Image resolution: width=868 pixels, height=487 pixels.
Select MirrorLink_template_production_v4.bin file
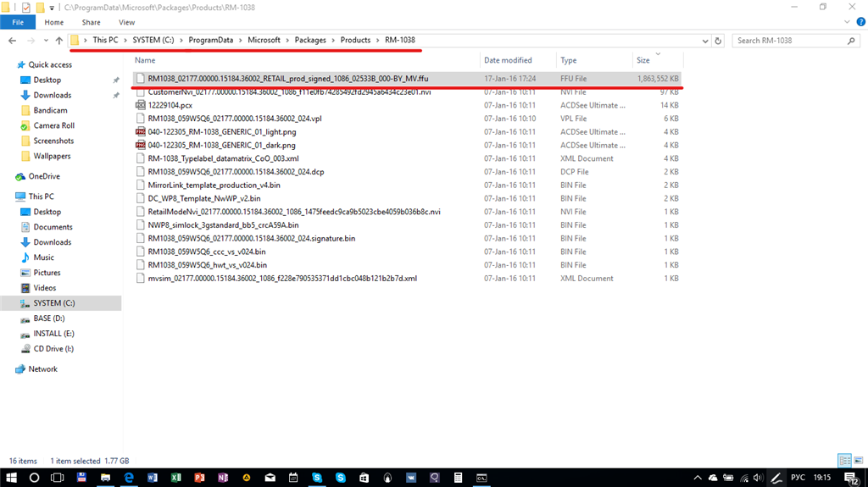407,185
